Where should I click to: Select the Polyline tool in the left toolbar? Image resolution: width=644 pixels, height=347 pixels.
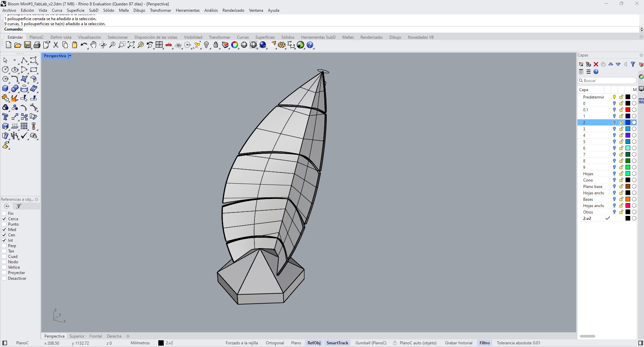[24, 61]
